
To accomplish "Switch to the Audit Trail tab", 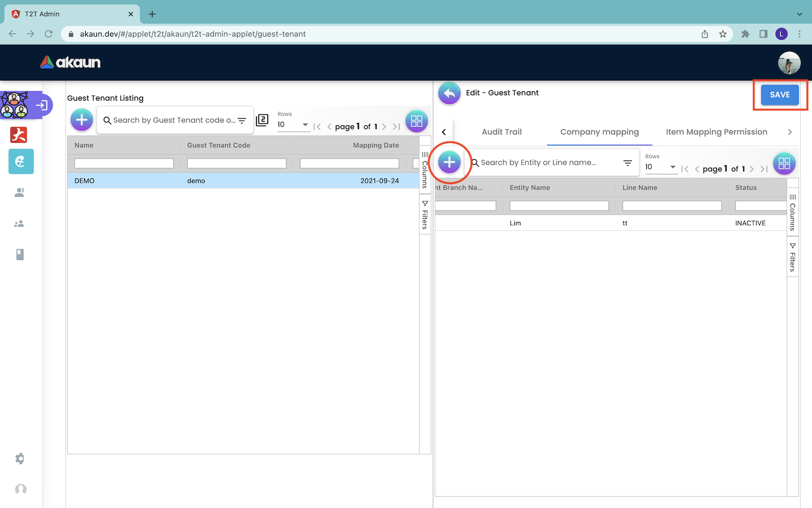I will pos(501,132).
